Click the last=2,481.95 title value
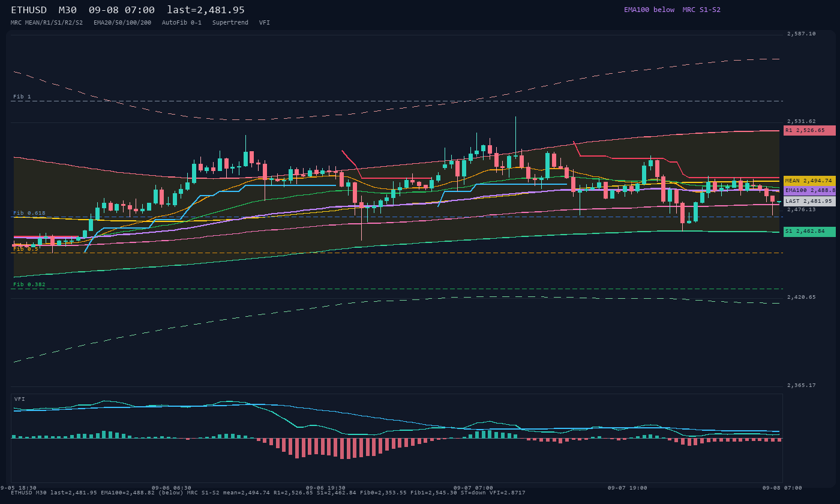 pyautogui.click(x=206, y=10)
